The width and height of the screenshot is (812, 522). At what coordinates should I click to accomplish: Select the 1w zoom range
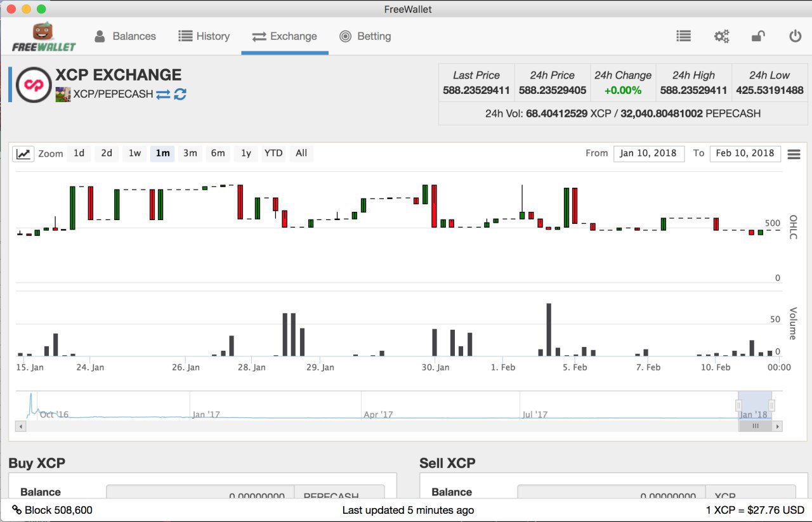coord(134,153)
